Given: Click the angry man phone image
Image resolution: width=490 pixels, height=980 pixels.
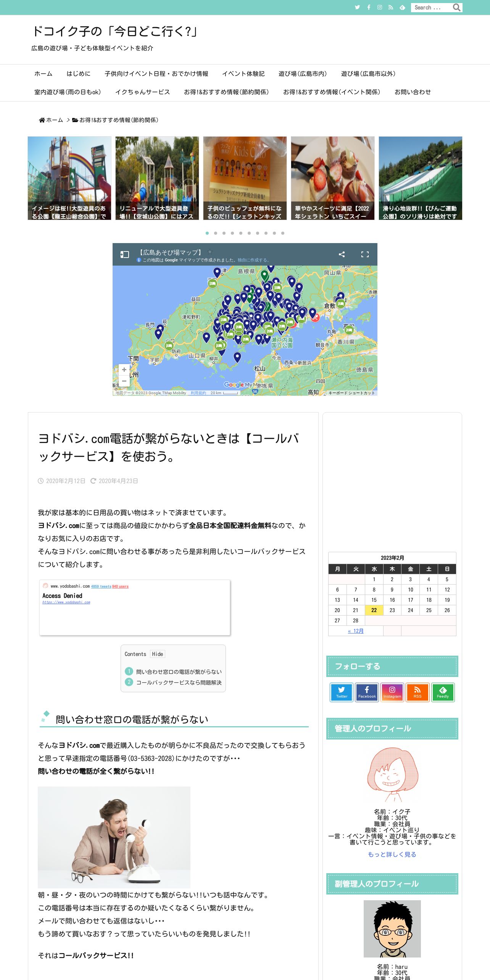Looking at the screenshot, I should 114,837.
